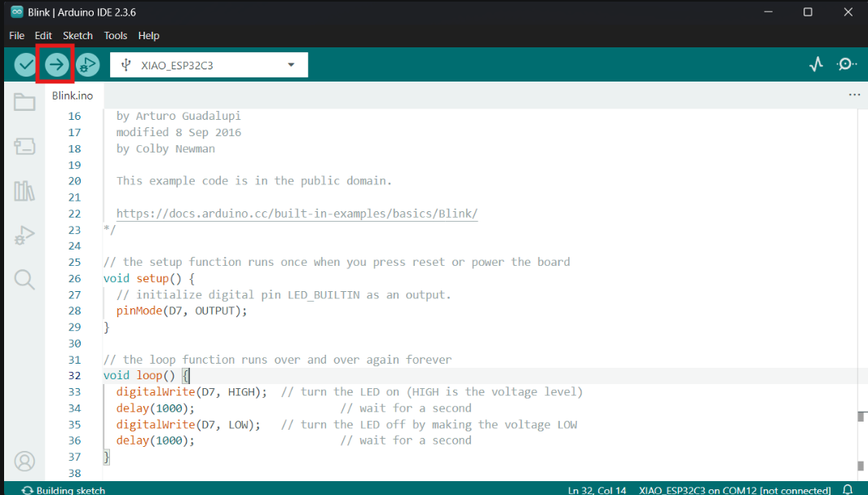Minimize the Arduino IDE window

point(768,11)
